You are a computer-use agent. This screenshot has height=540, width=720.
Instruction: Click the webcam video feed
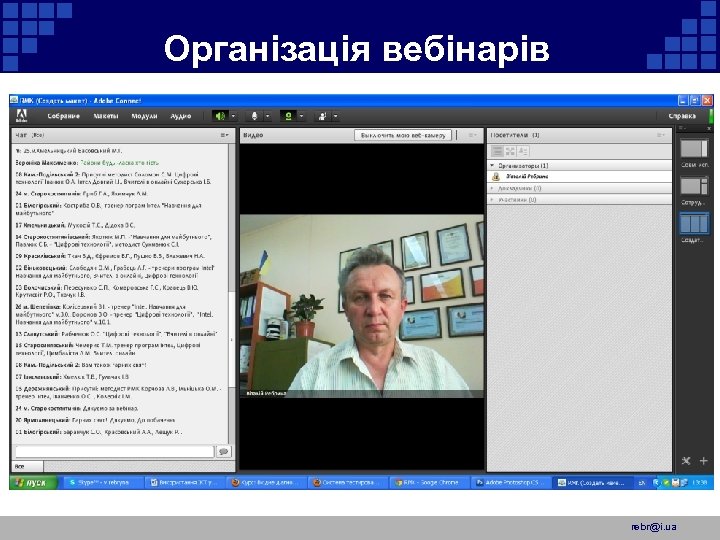pyautogui.click(x=362, y=306)
